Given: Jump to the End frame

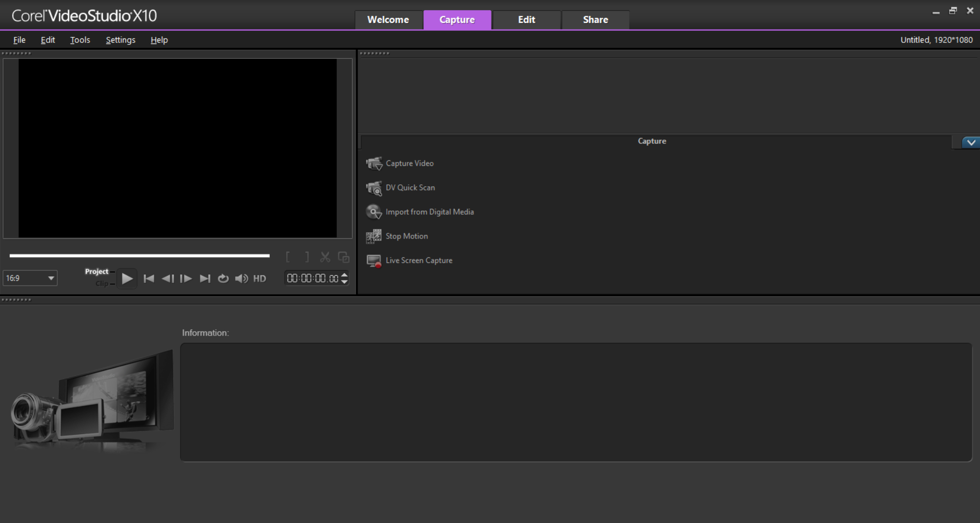Looking at the screenshot, I should click(205, 278).
